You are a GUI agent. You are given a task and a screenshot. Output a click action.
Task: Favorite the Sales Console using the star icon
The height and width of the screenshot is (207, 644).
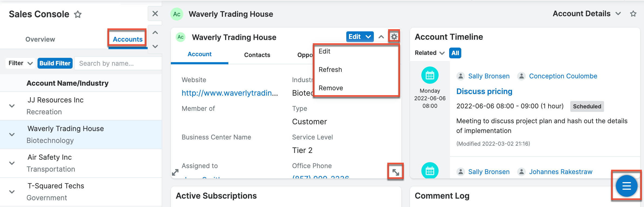[78, 15]
